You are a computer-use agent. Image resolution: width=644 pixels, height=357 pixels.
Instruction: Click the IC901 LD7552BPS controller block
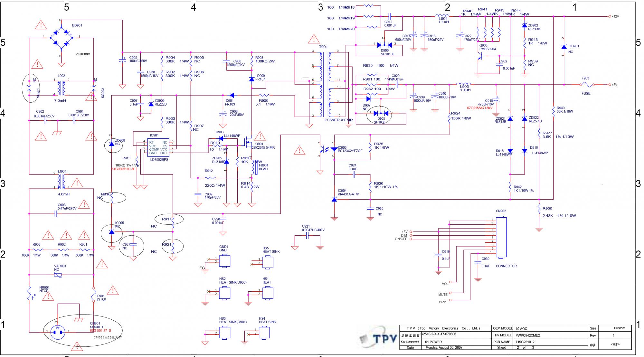(158, 148)
